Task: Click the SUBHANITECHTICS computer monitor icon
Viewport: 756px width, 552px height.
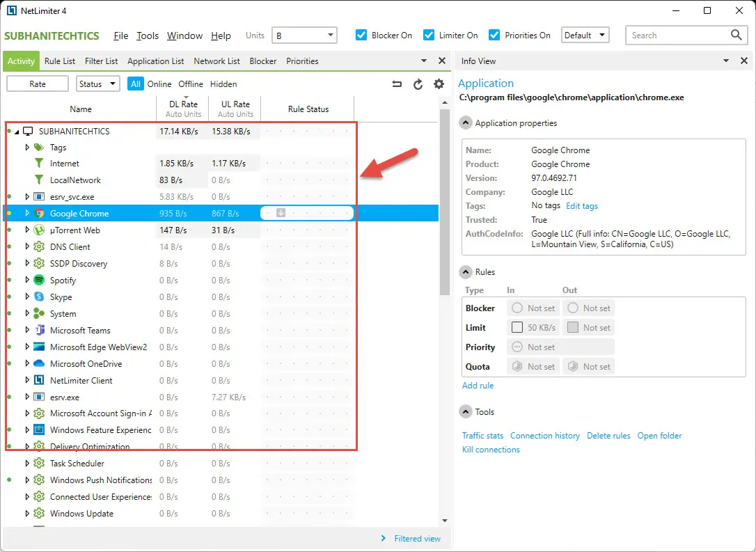Action: (28, 131)
